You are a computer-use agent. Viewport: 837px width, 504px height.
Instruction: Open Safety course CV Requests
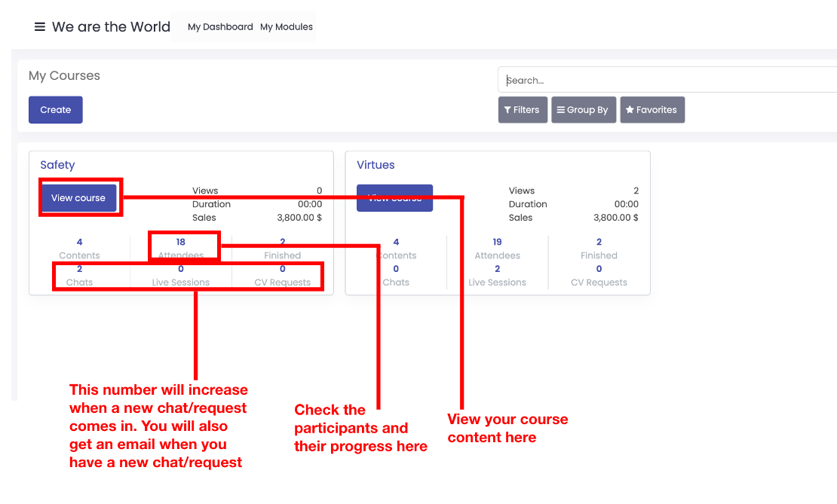pos(283,275)
